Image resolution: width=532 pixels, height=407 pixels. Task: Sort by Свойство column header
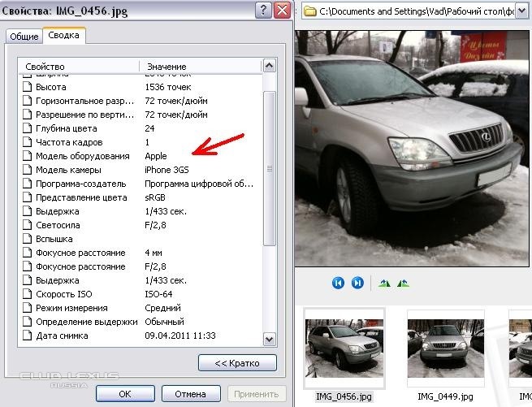pos(79,66)
